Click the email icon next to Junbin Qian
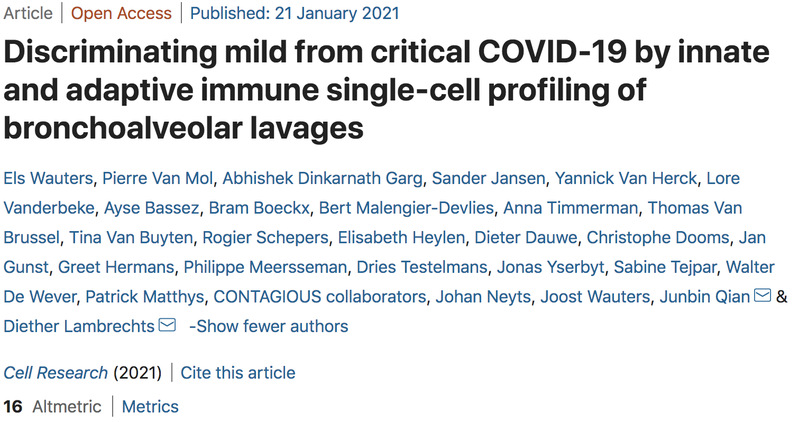The height and width of the screenshot is (422, 799). pyautogui.click(x=762, y=296)
